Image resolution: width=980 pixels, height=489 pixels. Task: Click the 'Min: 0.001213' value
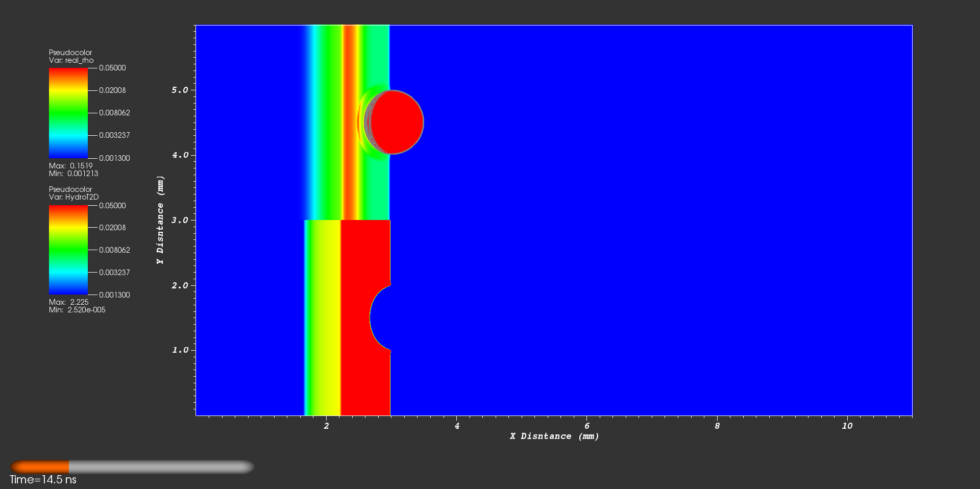[73, 174]
